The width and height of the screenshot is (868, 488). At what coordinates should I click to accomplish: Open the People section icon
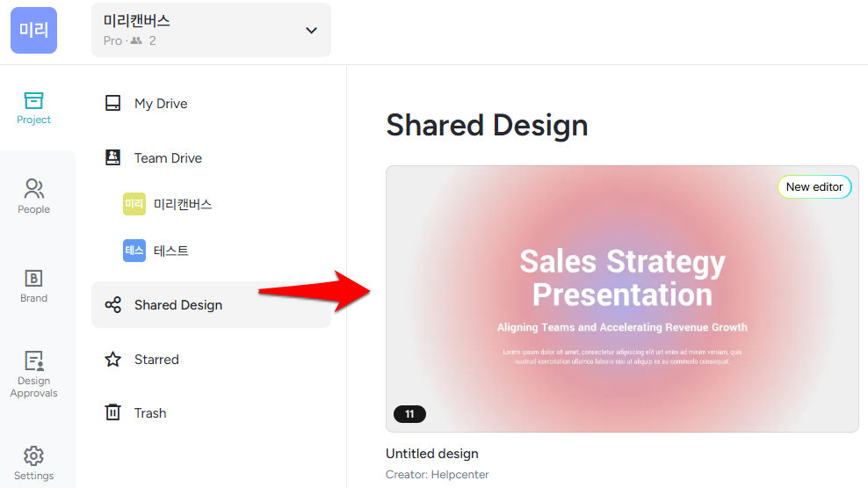pos(33,188)
